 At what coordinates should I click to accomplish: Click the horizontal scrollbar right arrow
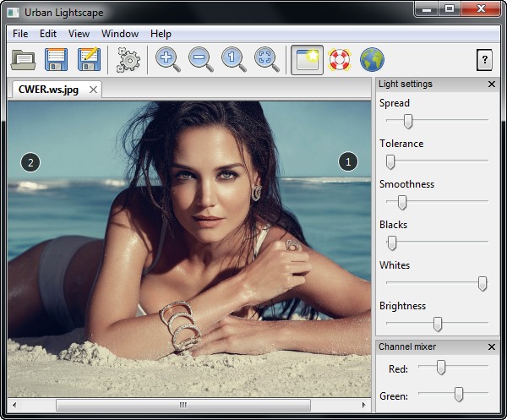[364, 406]
